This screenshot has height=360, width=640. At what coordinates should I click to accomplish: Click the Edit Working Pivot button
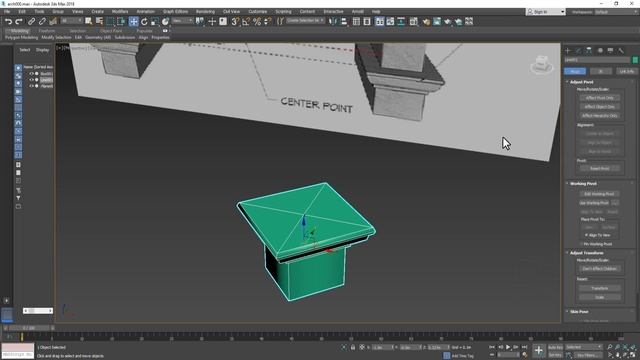pyautogui.click(x=599, y=194)
